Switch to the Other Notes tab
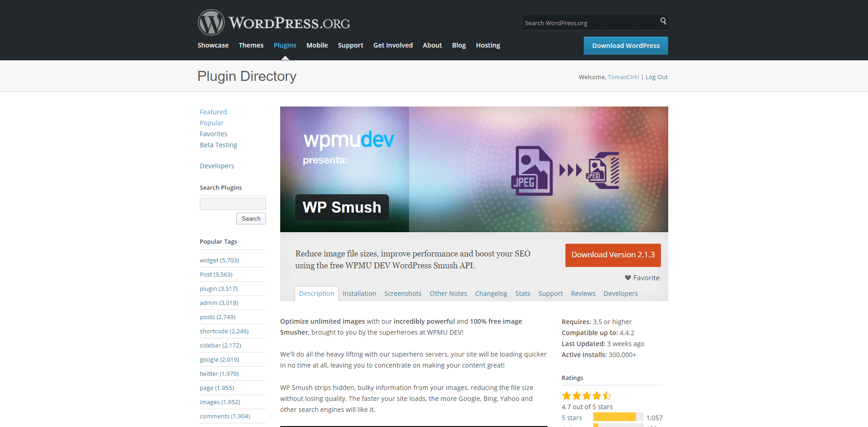868x427 pixels. click(448, 294)
